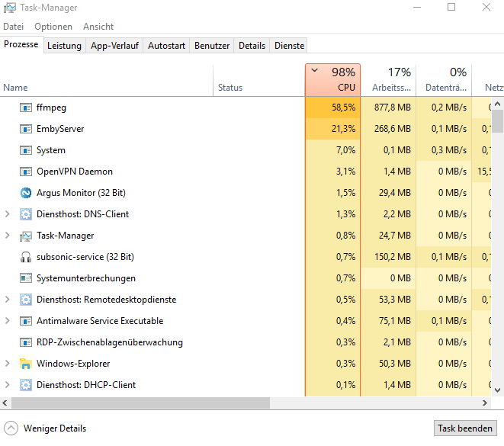504x446 pixels.
Task: Click the Antimalware Service Executable icon
Action: coord(26,321)
